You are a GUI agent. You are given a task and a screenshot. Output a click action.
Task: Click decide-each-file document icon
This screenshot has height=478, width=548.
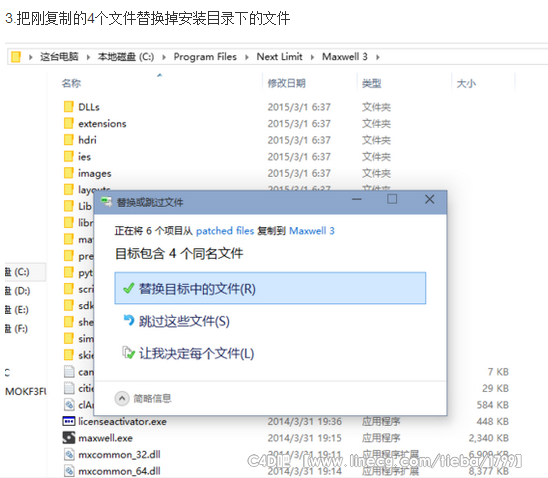(128, 353)
